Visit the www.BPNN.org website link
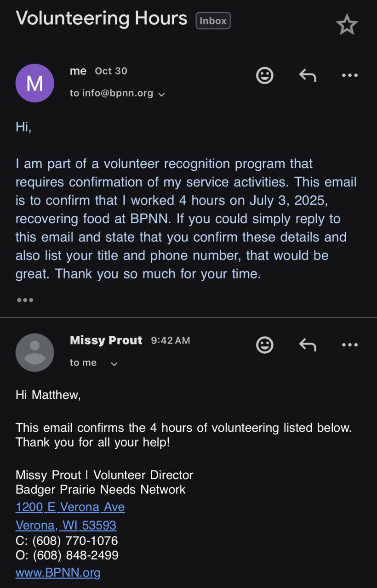The image size is (377, 588). coord(58,573)
